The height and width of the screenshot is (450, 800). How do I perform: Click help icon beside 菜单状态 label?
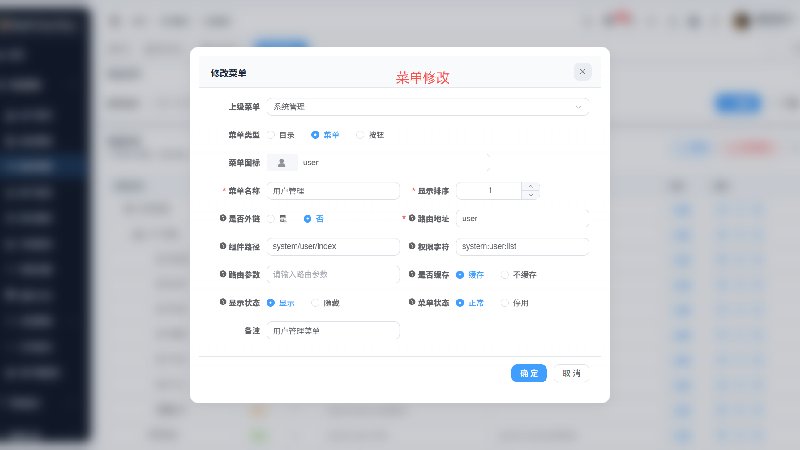pos(412,302)
